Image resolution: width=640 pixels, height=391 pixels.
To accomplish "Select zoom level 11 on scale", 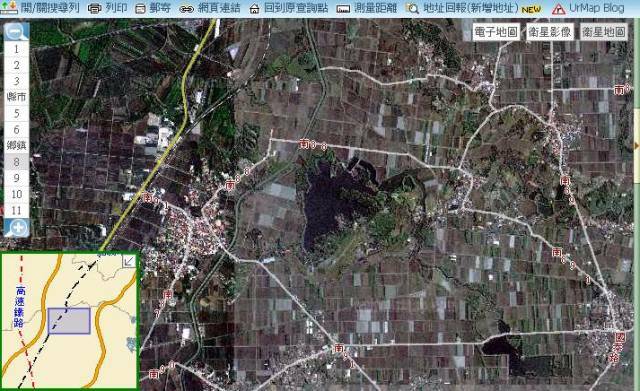I will [16, 210].
